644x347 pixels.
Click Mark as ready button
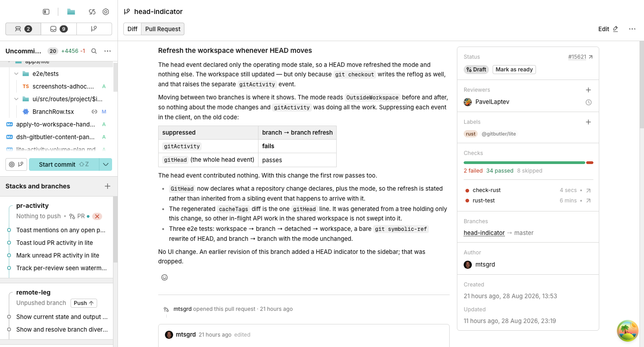pos(514,70)
